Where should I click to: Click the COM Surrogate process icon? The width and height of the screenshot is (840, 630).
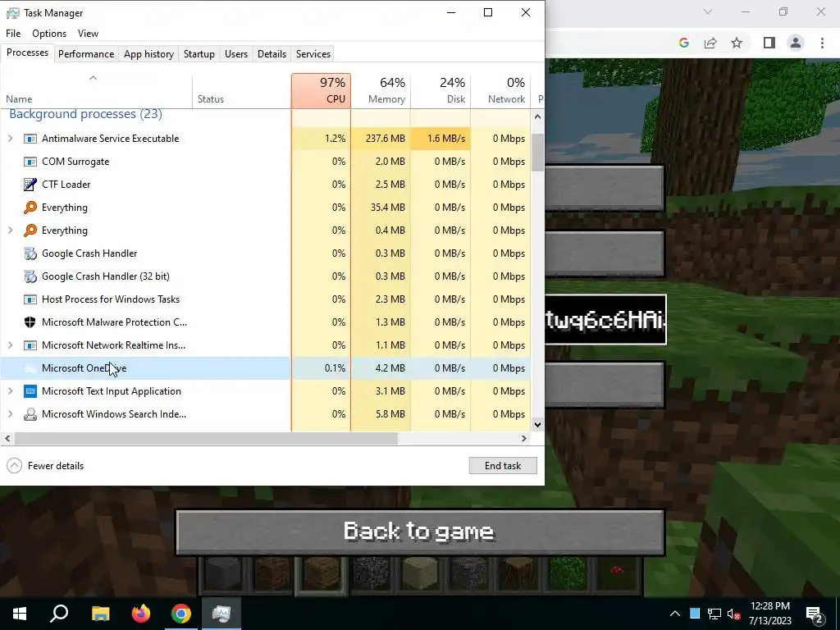(x=30, y=162)
